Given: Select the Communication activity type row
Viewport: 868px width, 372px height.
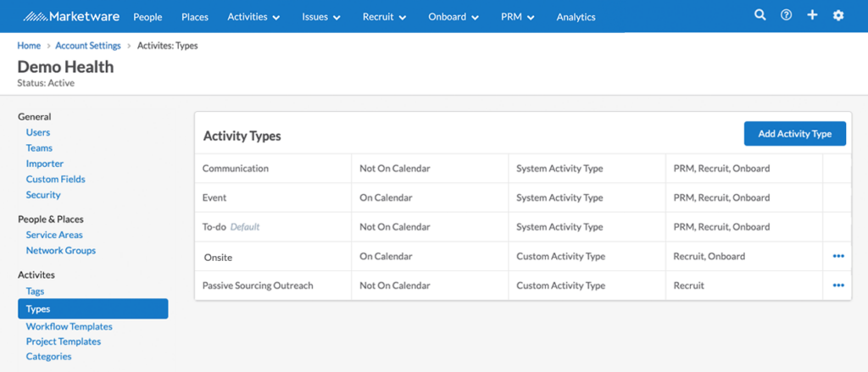Looking at the screenshot, I should tap(522, 169).
